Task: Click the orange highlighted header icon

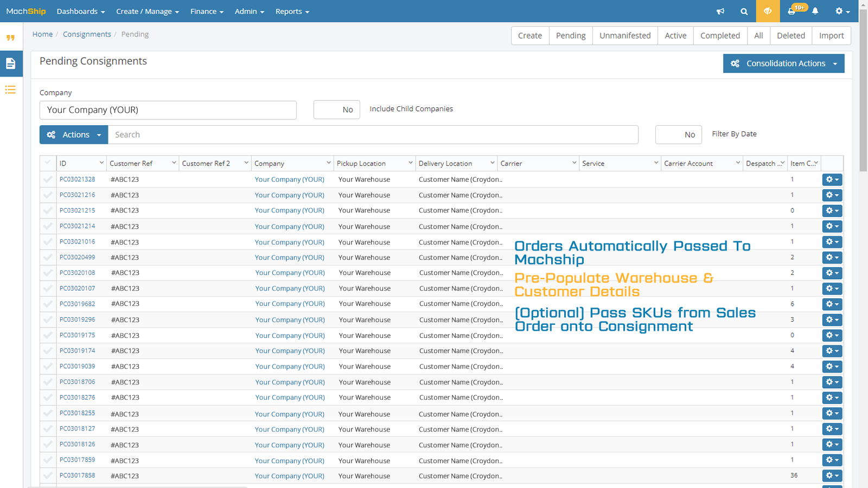Action: (x=768, y=11)
